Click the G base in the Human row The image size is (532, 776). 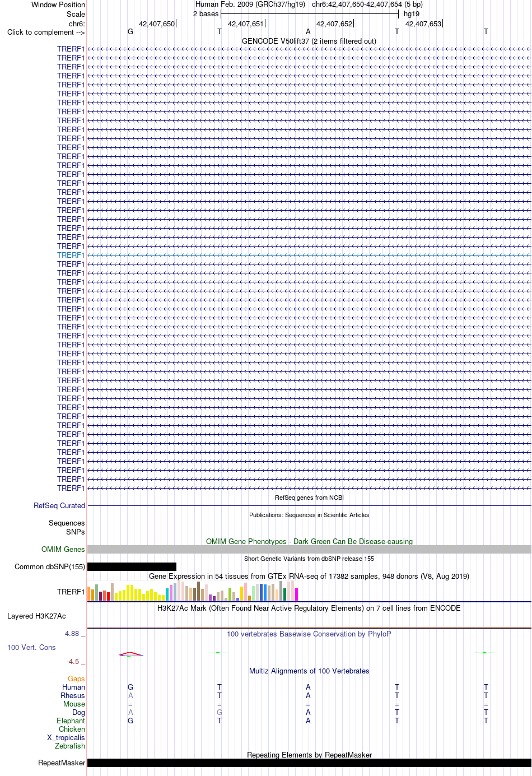(x=130, y=687)
